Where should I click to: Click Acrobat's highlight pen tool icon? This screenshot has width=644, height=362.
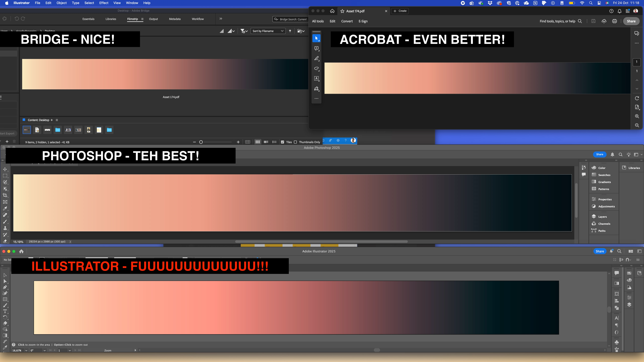coord(316,58)
